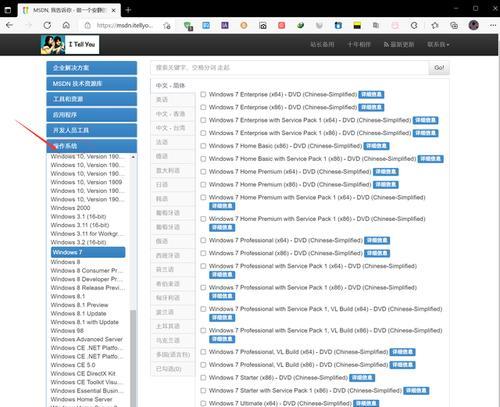
Task: Click the yellow-black extension icon
Action: [357, 25]
